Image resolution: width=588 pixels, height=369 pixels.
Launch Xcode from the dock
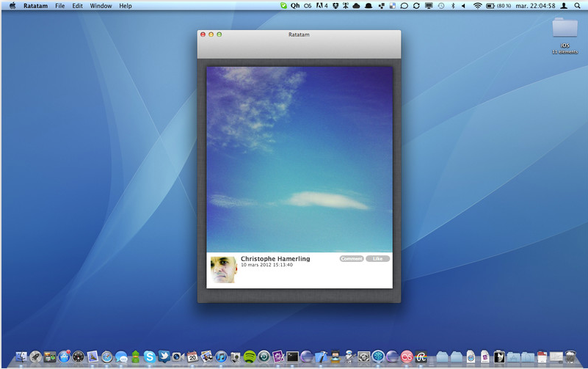click(x=321, y=357)
